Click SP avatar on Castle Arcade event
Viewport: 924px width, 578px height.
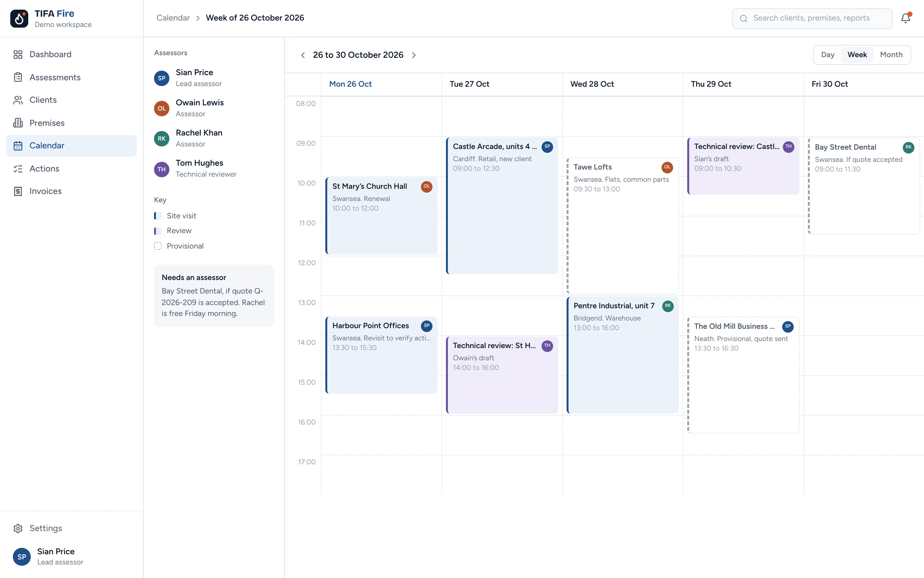(x=547, y=147)
